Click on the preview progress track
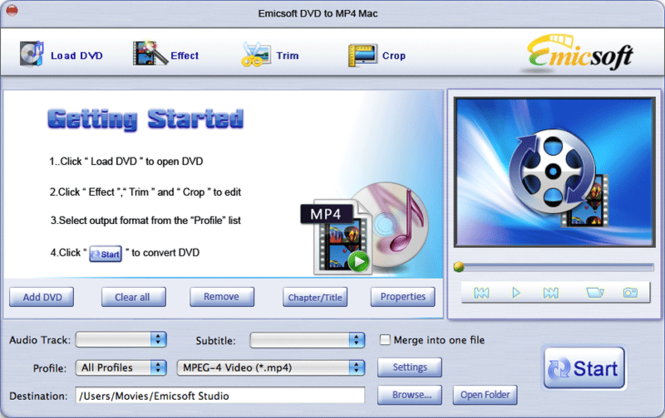This screenshot has width=665, height=418. (x=558, y=267)
